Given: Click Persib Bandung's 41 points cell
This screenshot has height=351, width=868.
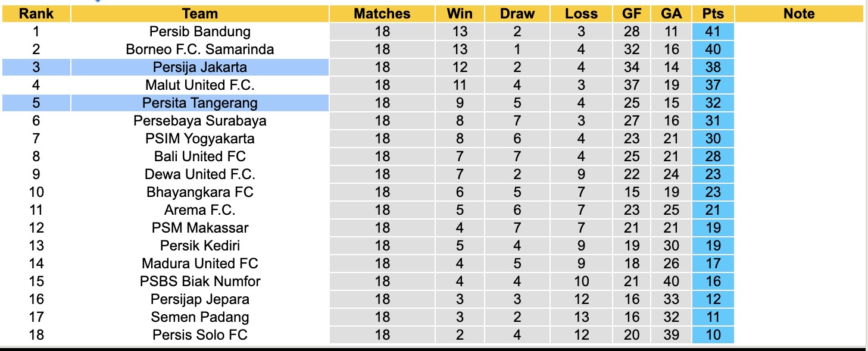Looking at the screenshot, I should coord(713,32).
